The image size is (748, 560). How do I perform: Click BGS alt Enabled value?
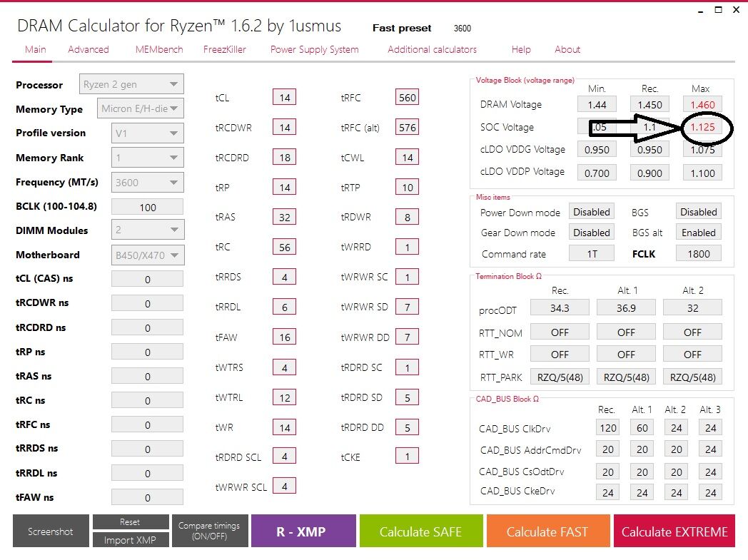[698, 233]
